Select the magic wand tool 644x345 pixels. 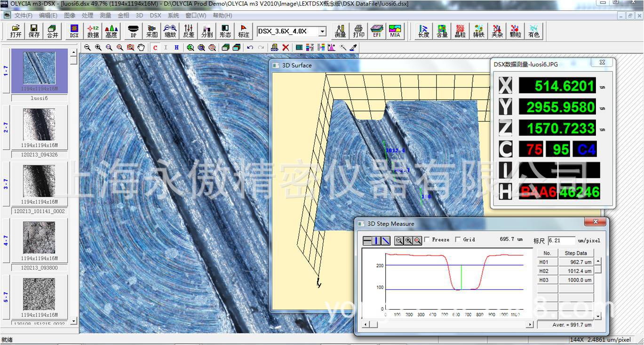(x=343, y=47)
